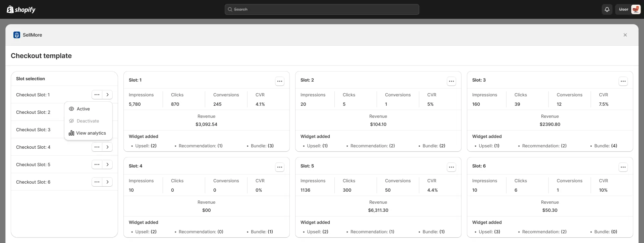
Task: Click the Shopify logo in the header
Action: [x=21, y=9]
